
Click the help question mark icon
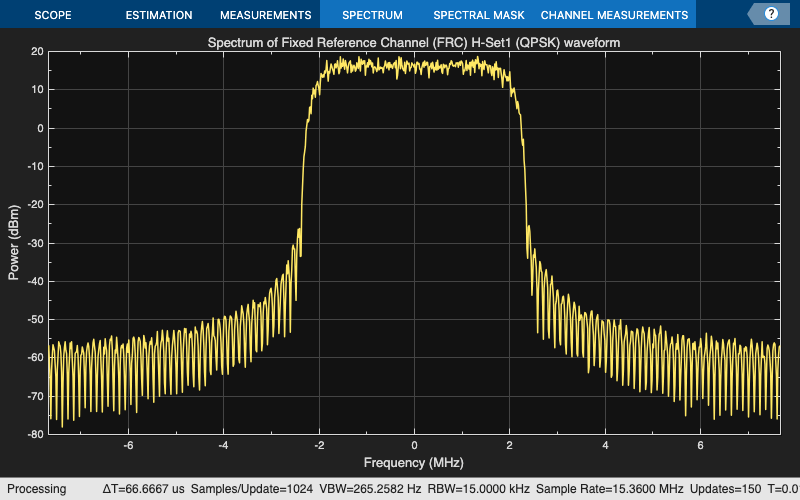pos(771,14)
